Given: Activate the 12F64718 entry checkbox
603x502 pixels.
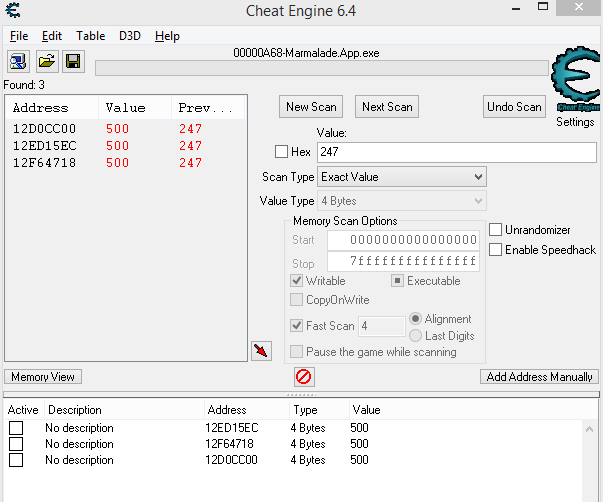Looking at the screenshot, I should (x=16, y=444).
